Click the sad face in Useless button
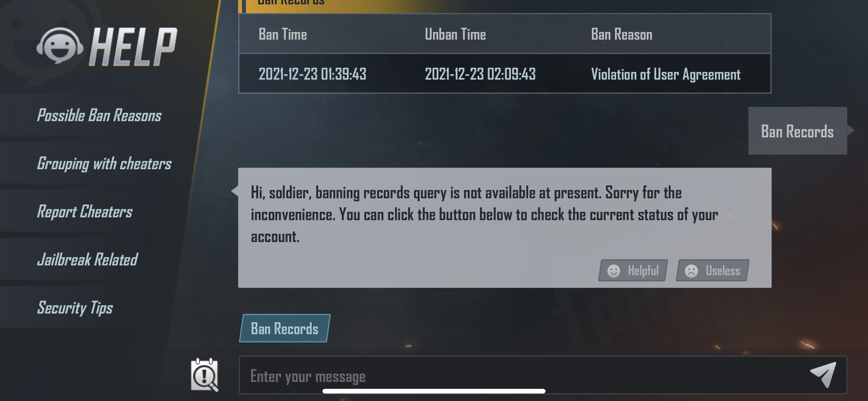The height and width of the screenshot is (401, 868). coord(691,271)
